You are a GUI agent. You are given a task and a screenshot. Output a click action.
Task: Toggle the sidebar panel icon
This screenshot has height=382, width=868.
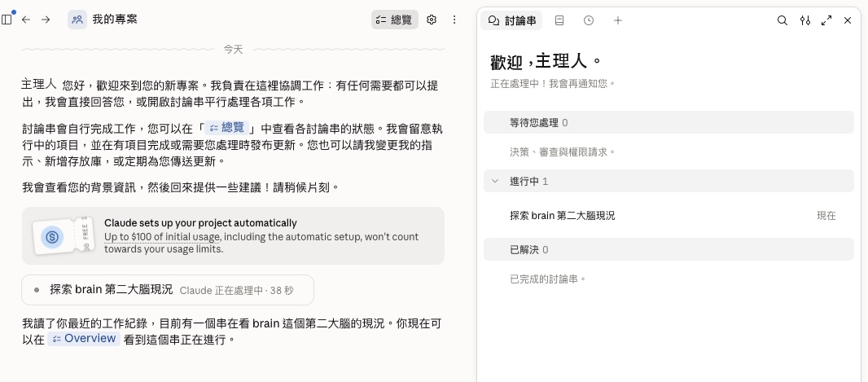tap(7, 20)
